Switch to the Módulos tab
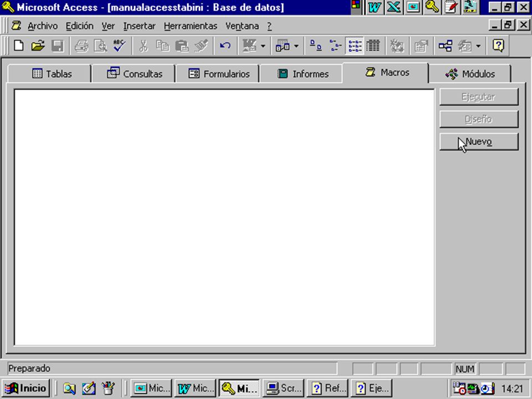This screenshot has width=532, height=399. 470,74
